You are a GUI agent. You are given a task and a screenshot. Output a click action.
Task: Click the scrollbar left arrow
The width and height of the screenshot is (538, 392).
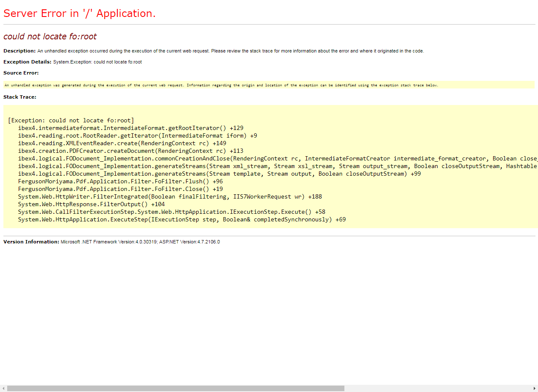3,388
